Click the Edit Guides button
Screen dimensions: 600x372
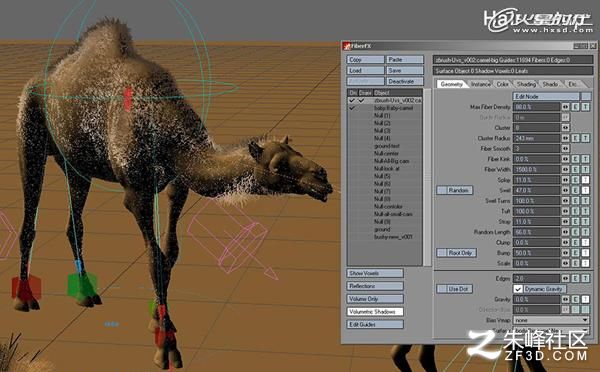375,325
